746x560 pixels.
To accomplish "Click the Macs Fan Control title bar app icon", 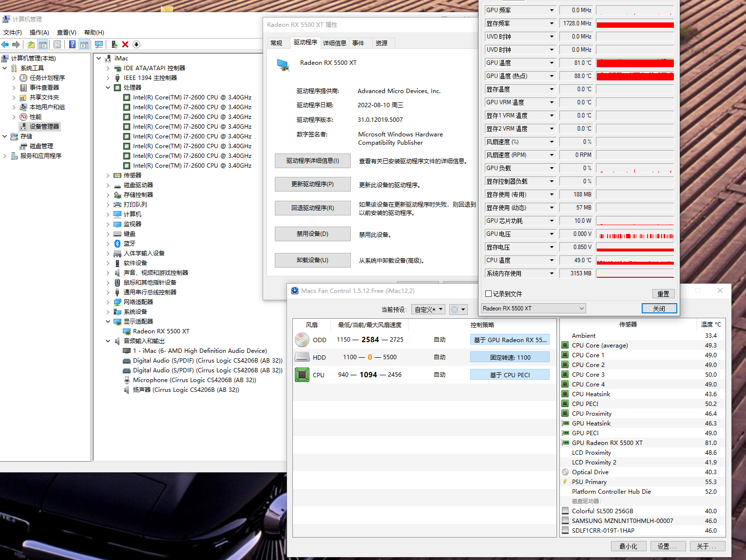I will pyautogui.click(x=295, y=291).
